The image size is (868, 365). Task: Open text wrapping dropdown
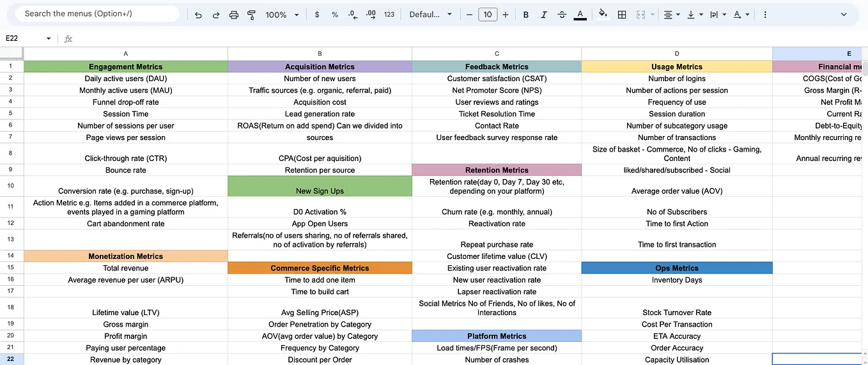[718, 14]
